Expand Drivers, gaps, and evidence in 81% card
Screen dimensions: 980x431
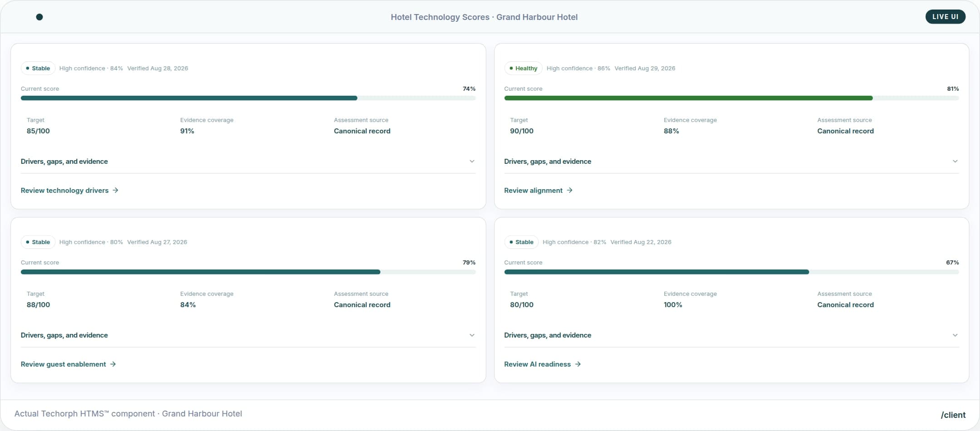coord(731,162)
